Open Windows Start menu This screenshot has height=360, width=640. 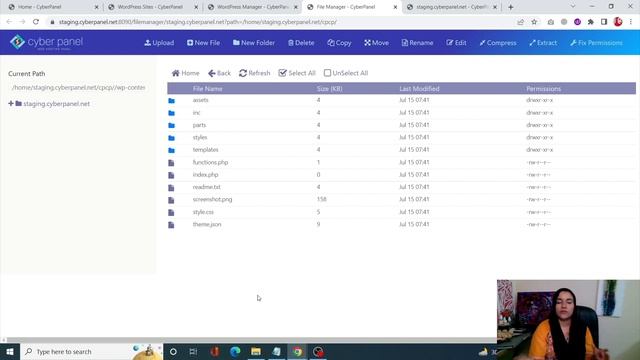click(x=10, y=351)
